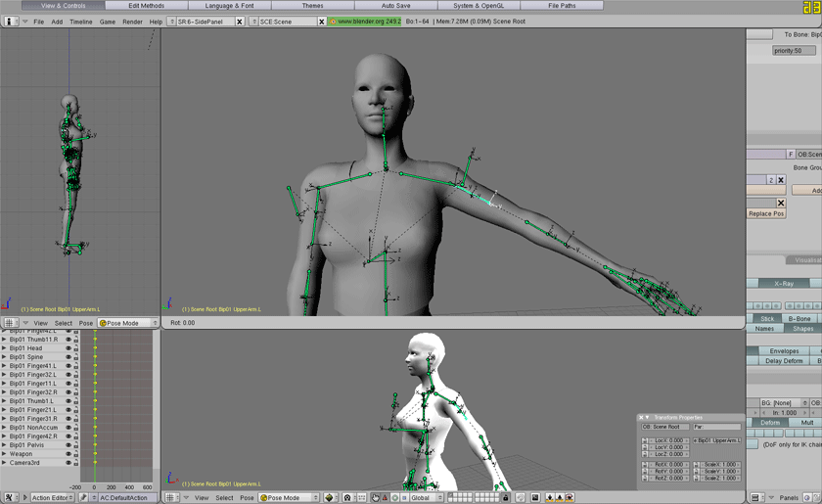This screenshot has height=504, width=822.
Task: Hide the Bip01 Head channel eye
Action: 68,348
